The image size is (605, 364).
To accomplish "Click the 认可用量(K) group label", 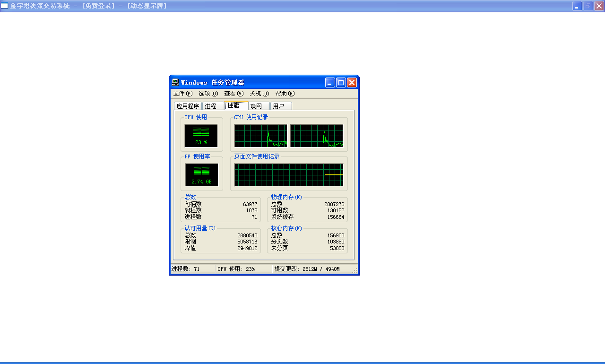I will pyautogui.click(x=200, y=228).
